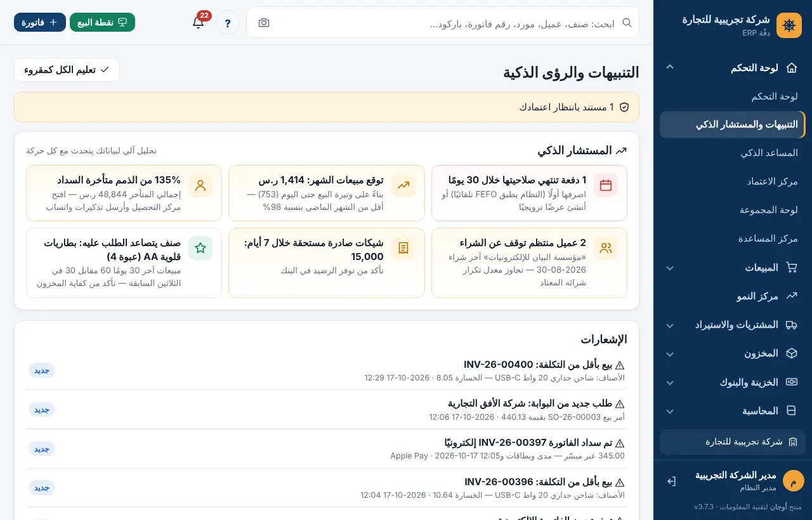Open لوحة التحكم sub-item in sidebar
The image size is (812, 520).
(733, 96)
